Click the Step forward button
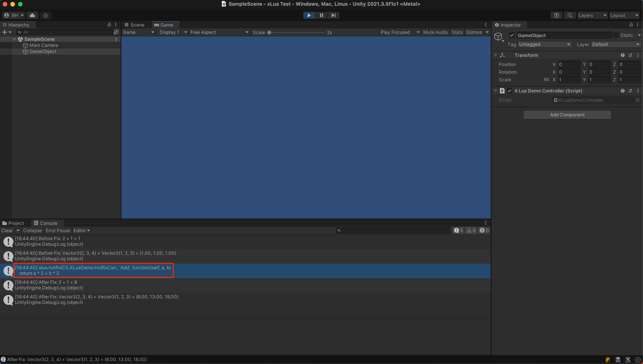The height and width of the screenshot is (364, 643). (333, 15)
